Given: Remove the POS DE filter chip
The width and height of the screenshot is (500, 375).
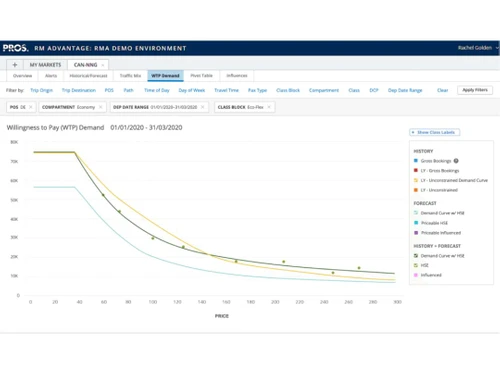Looking at the screenshot, I should (x=30, y=107).
